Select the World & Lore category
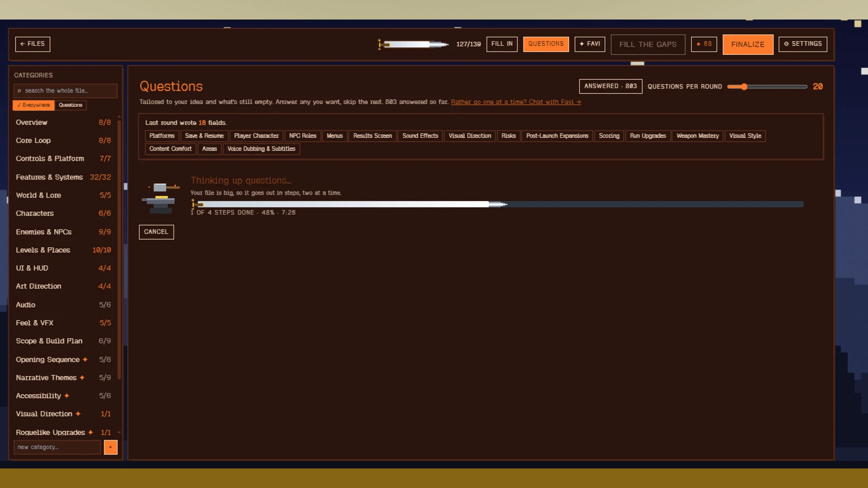This screenshot has height=488, width=868. [x=63, y=195]
